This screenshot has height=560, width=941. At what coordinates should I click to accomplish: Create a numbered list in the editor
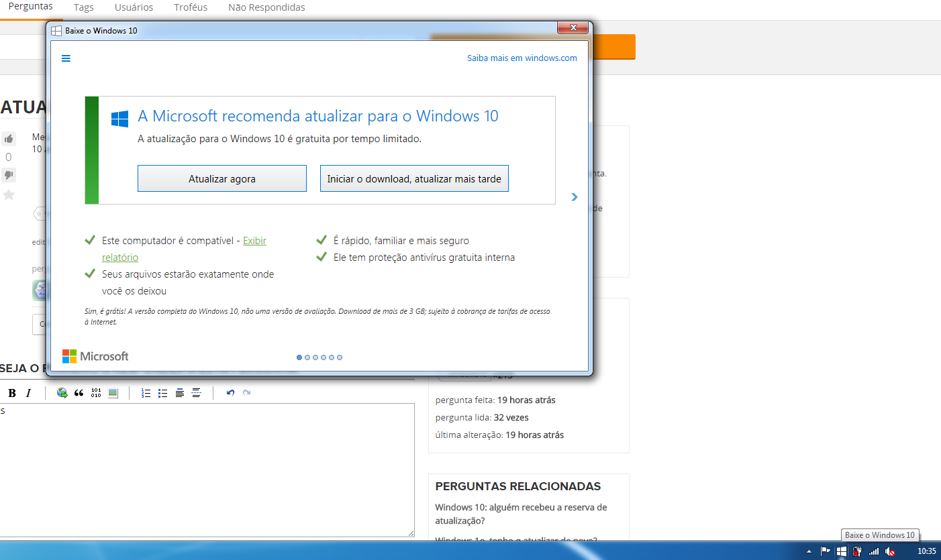[146, 393]
